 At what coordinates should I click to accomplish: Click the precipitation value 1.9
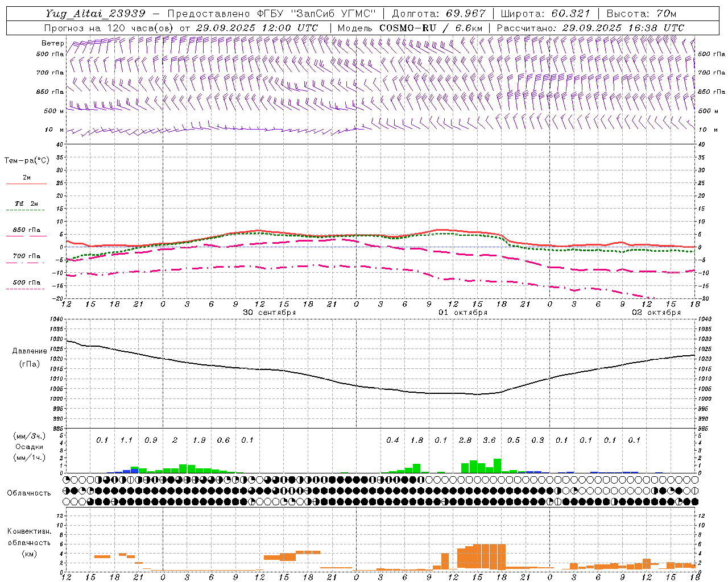click(x=199, y=440)
